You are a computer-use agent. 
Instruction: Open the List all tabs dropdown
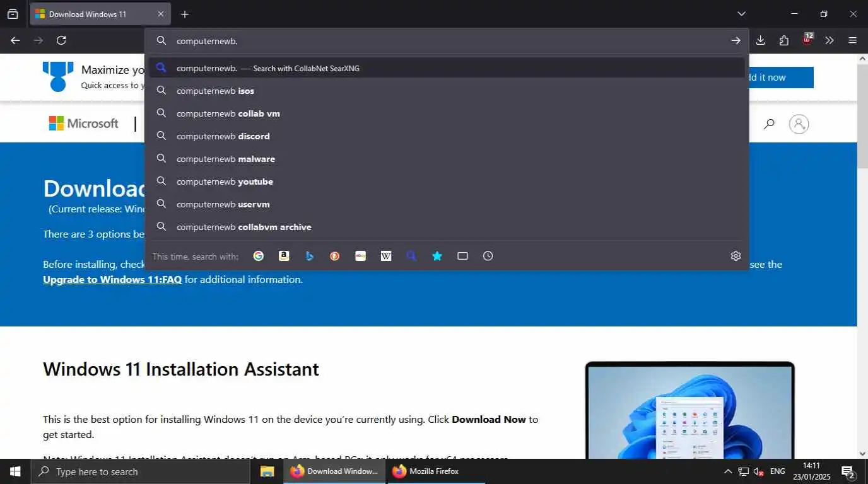[742, 14]
